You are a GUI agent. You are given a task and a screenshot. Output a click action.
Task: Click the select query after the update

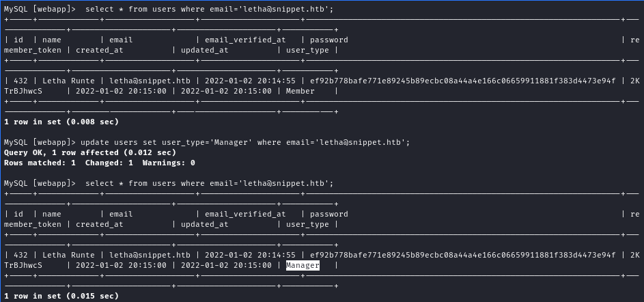[169, 183]
